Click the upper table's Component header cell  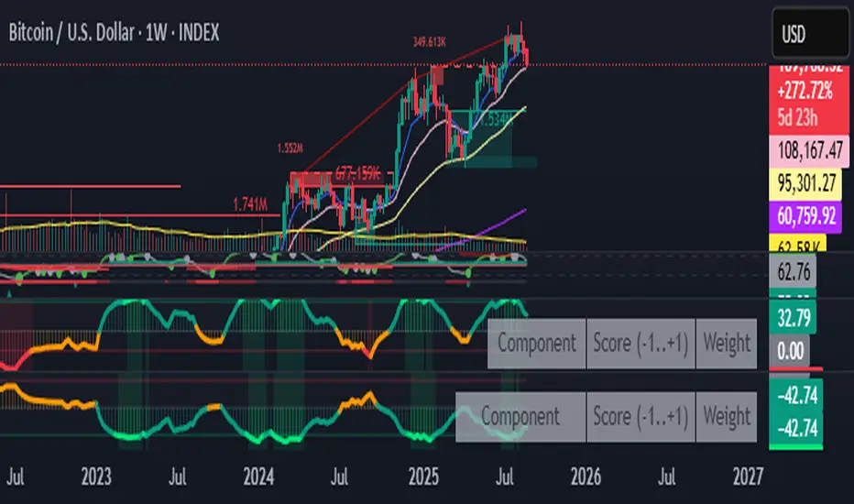click(x=536, y=344)
